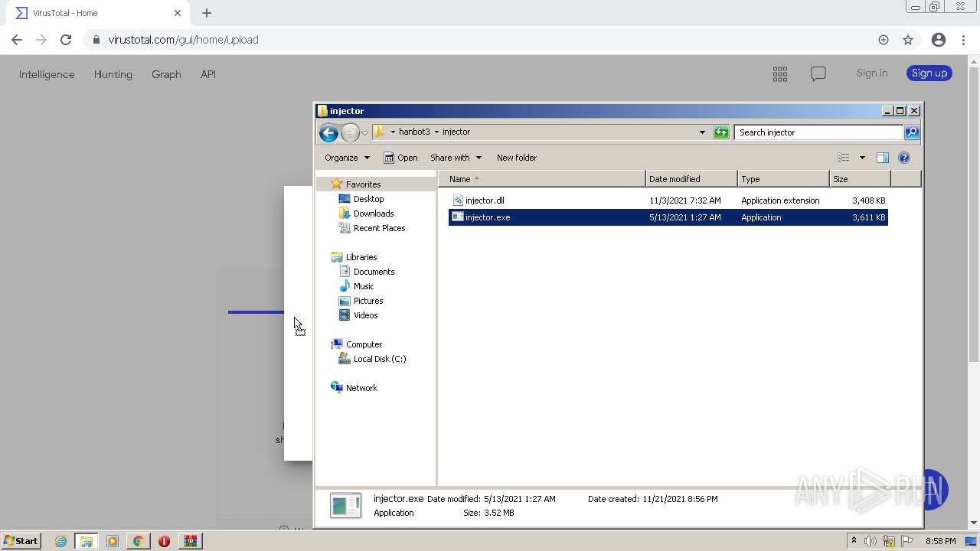Open the Pictures library
The height and width of the screenshot is (551, 980).
coord(368,301)
